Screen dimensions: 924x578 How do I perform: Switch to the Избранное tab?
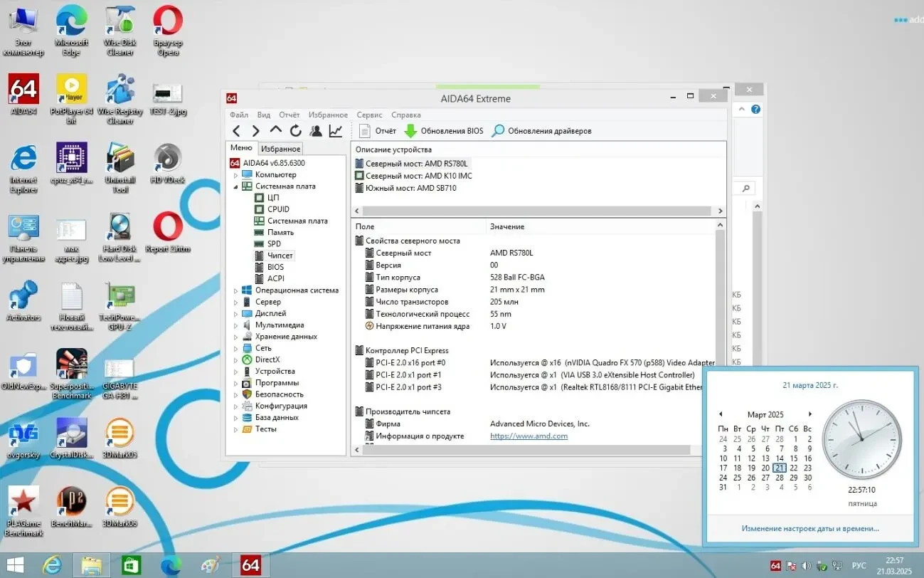(x=280, y=149)
